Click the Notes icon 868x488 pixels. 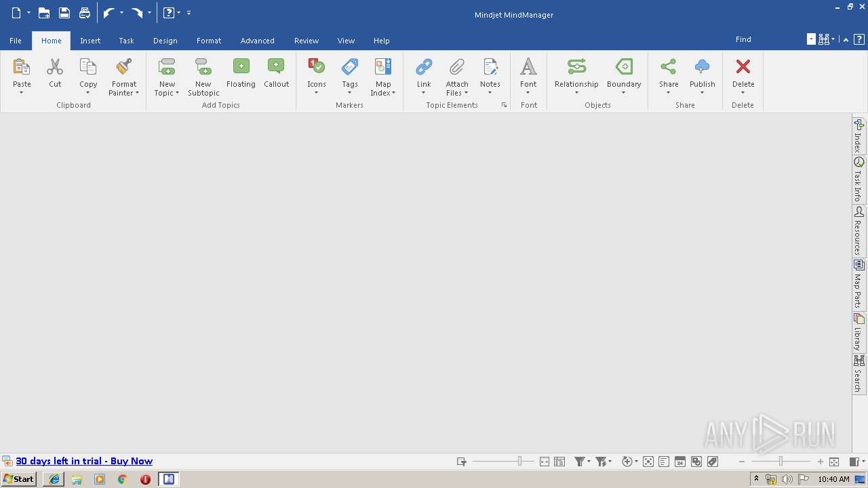[x=490, y=66]
